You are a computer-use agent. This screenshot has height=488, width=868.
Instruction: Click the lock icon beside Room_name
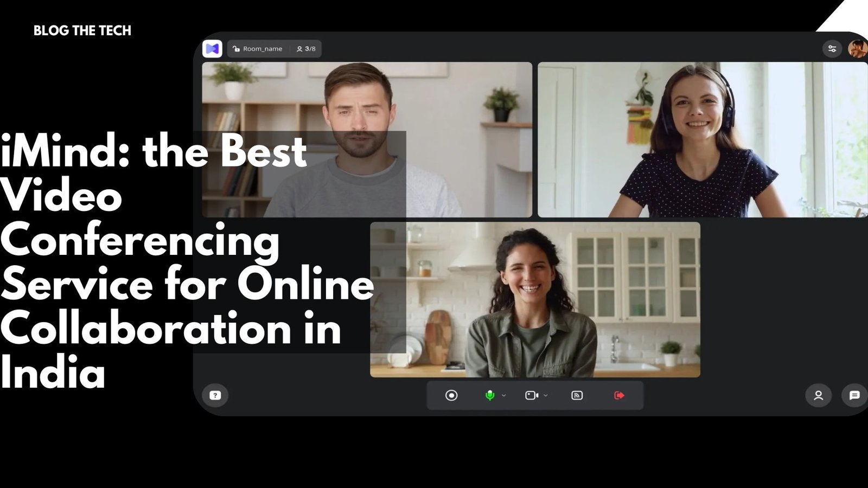coord(236,49)
